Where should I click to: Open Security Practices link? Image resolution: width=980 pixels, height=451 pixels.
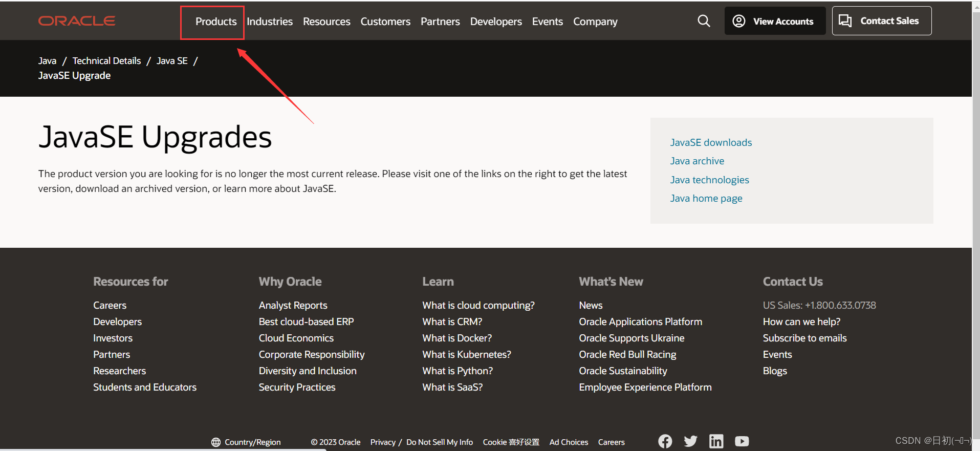coord(297,387)
